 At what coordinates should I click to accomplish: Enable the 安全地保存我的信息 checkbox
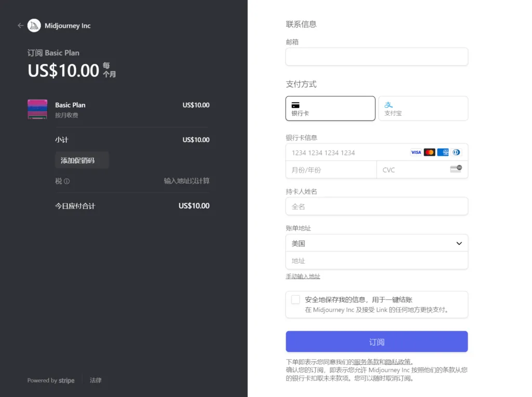296,299
